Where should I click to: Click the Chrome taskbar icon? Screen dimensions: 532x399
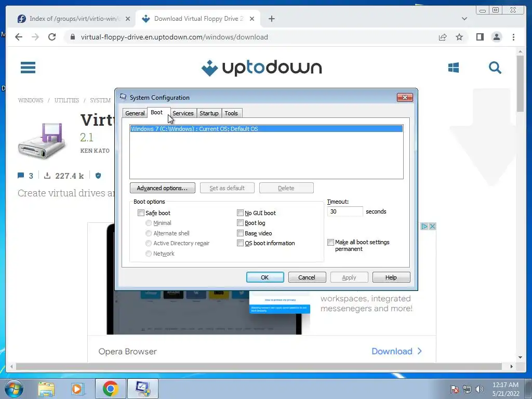[x=110, y=389]
